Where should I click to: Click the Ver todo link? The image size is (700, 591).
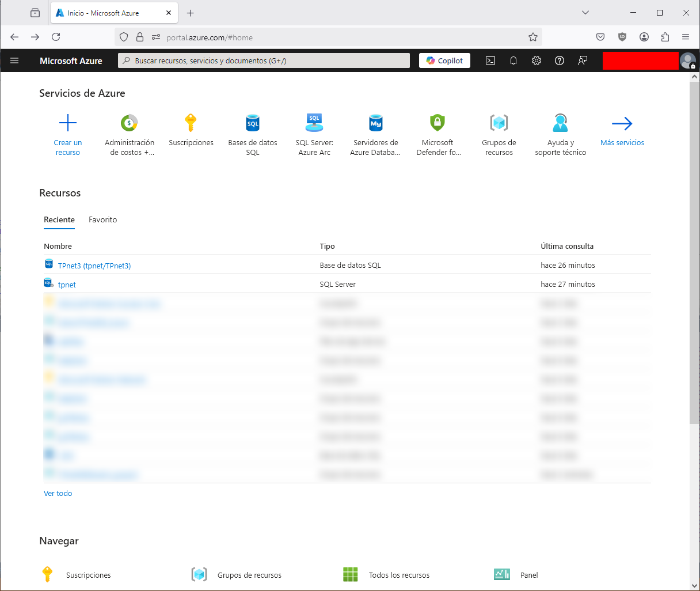pyautogui.click(x=58, y=493)
